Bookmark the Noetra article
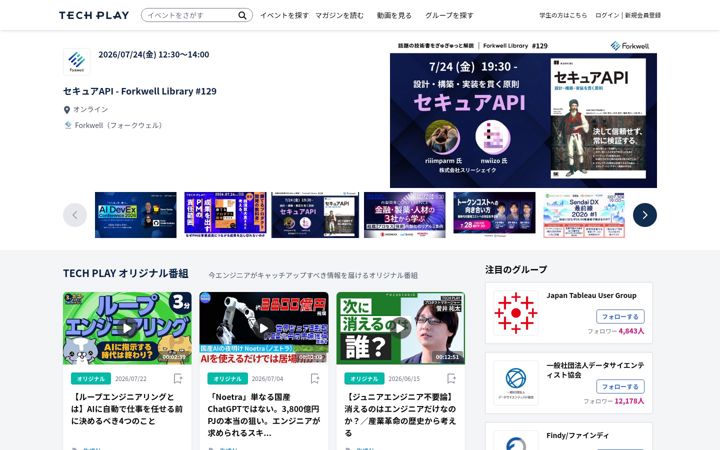 tap(315, 378)
